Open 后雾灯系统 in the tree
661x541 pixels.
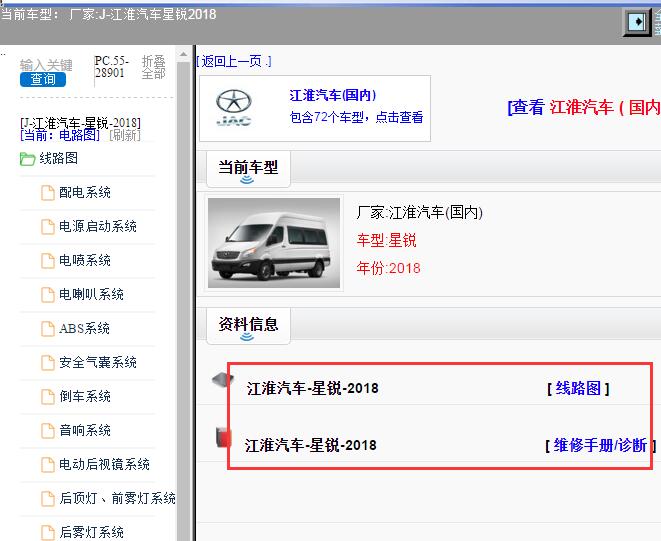pos(91,532)
